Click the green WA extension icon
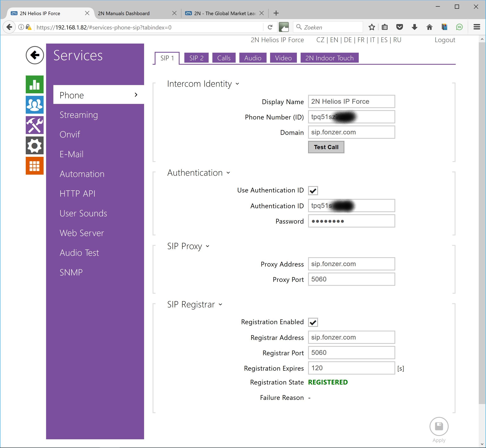This screenshot has height=448, width=486. pos(459,27)
